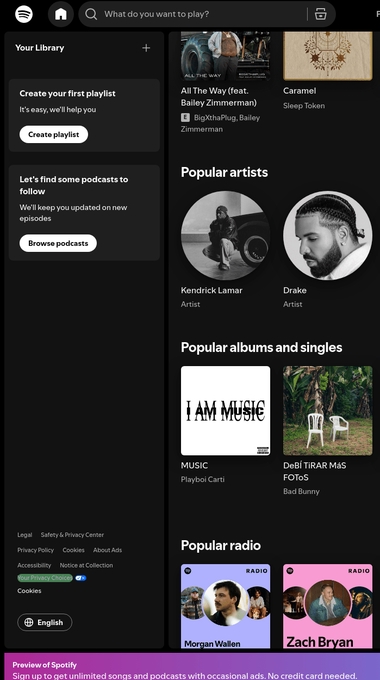Open the Safety & Privacy Center link
The image size is (380, 680).
click(72, 535)
